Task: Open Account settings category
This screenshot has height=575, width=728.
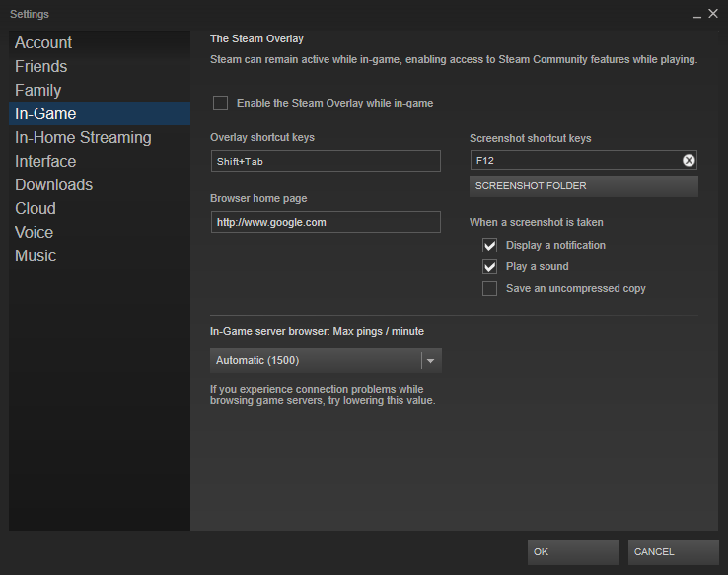Action: coord(100,42)
